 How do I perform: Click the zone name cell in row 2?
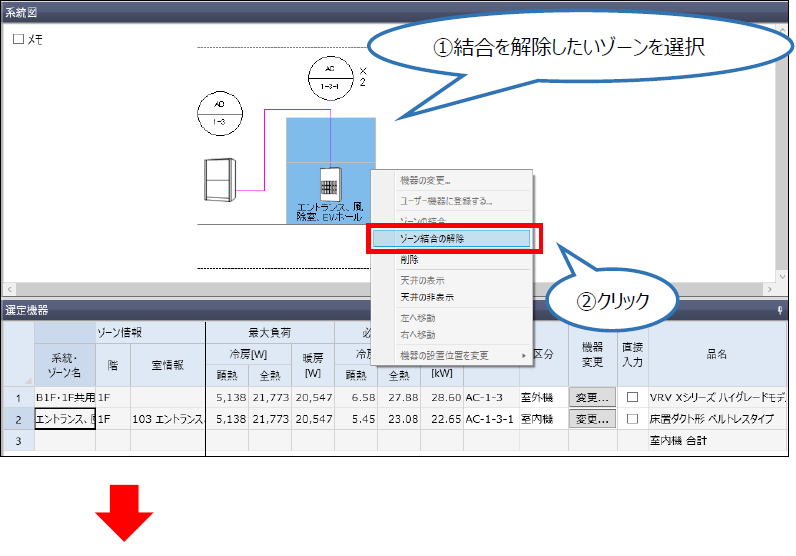pos(65,419)
